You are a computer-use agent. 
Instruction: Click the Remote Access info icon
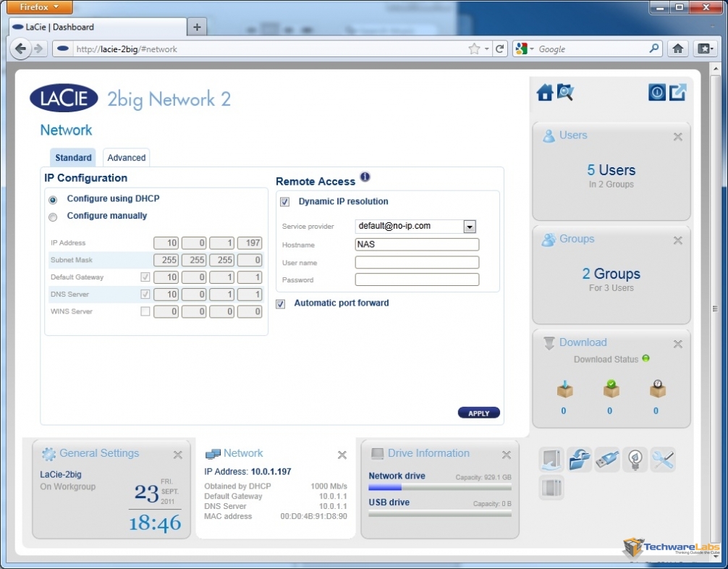[x=365, y=177]
